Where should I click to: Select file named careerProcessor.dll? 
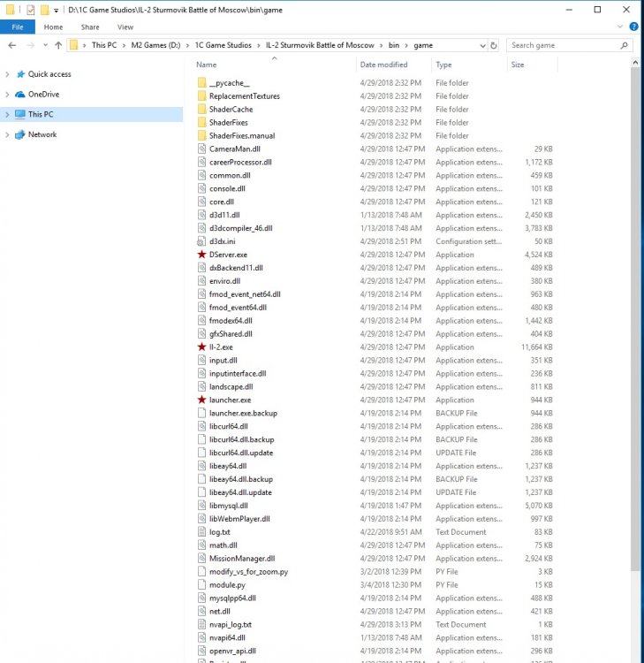[240, 162]
